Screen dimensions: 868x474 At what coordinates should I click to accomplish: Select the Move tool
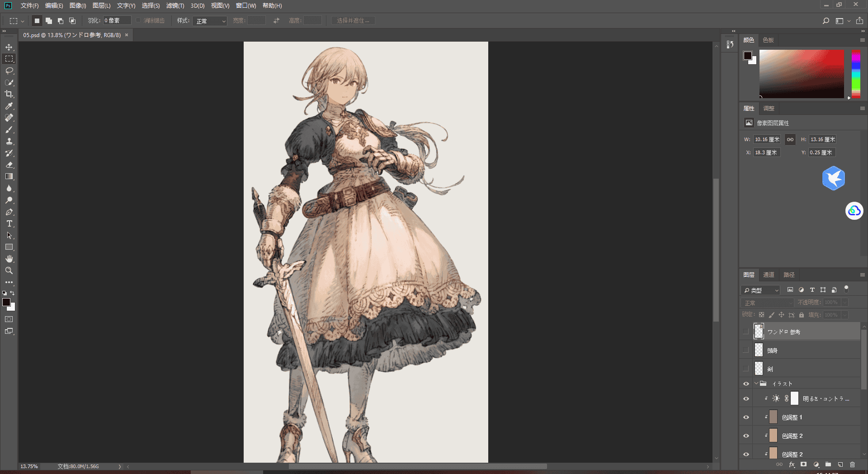[9, 47]
